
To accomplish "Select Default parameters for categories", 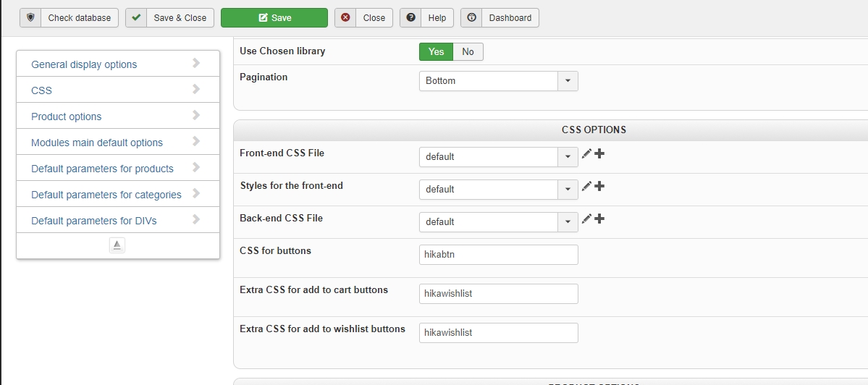I will [117, 195].
